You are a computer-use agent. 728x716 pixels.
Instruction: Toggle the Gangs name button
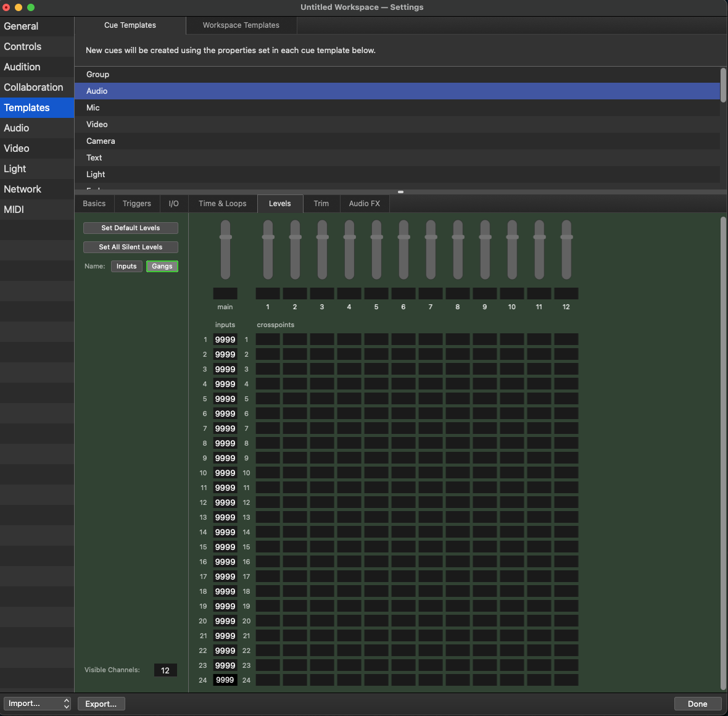pyautogui.click(x=162, y=266)
